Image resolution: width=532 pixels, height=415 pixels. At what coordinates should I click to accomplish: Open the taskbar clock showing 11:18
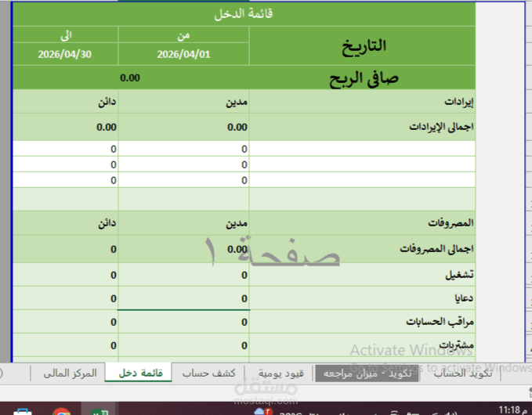click(513, 410)
